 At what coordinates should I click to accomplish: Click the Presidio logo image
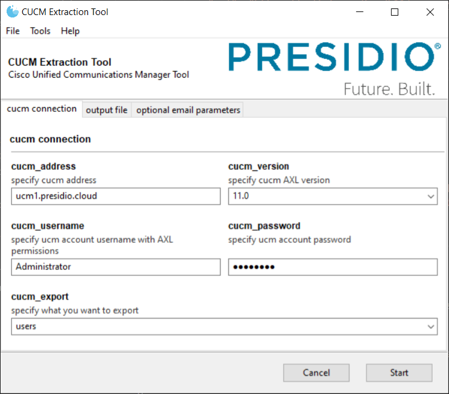335,69
